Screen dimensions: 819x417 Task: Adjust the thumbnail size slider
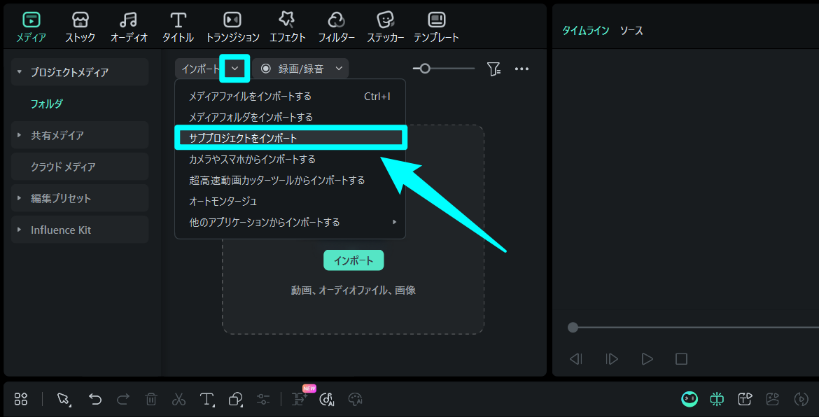point(425,68)
